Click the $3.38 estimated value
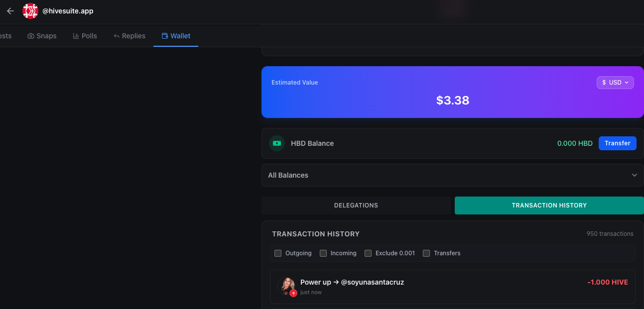The height and width of the screenshot is (309, 644). pos(453,100)
